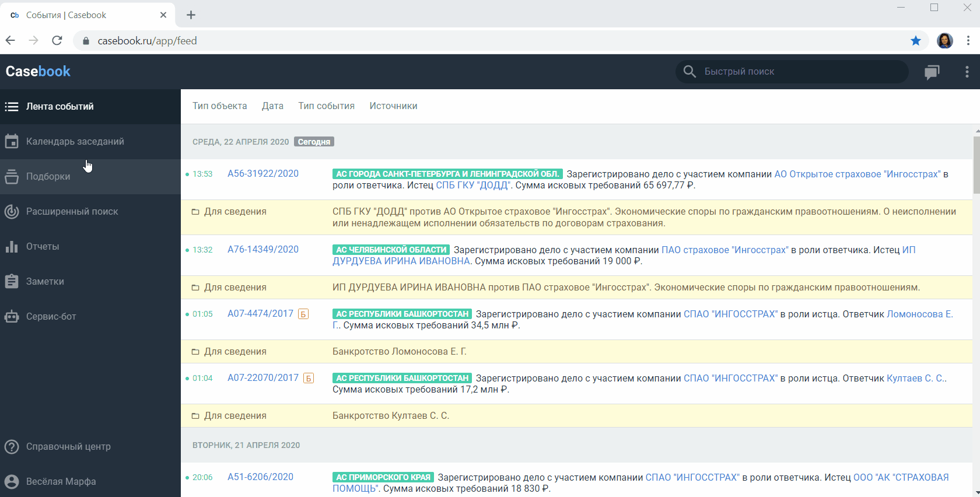Click the Casebook logo
This screenshot has height=497, width=980.
pos(38,71)
